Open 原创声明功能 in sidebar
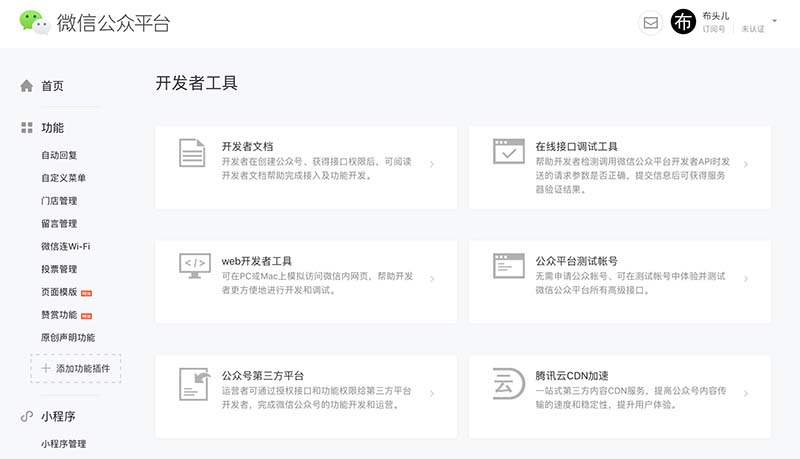The image size is (800, 459). click(68, 338)
